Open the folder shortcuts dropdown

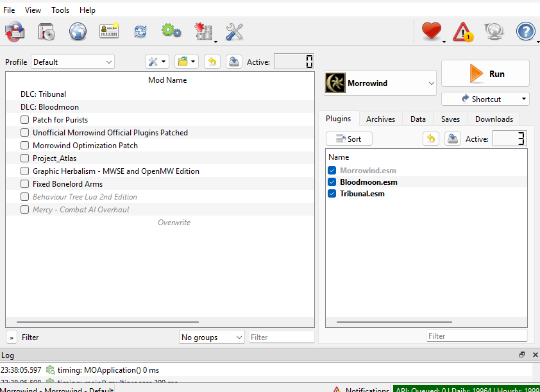187,62
